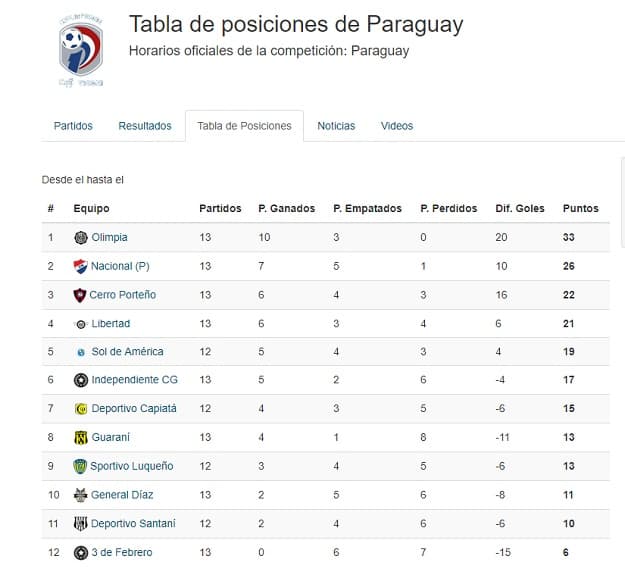The width and height of the screenshot is (625, 581).
Task: Open the 3 de Febrero team link
Action: [x=122, y=552]
